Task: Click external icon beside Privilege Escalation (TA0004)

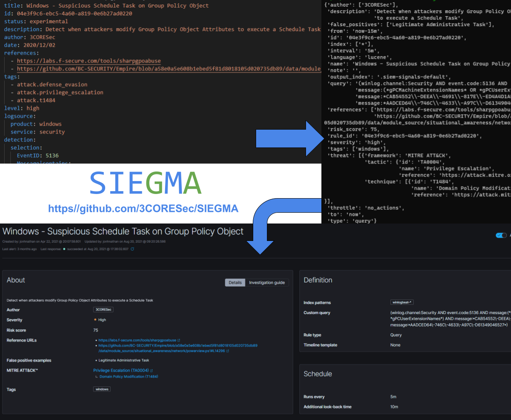Action: [x=151, y=371]
